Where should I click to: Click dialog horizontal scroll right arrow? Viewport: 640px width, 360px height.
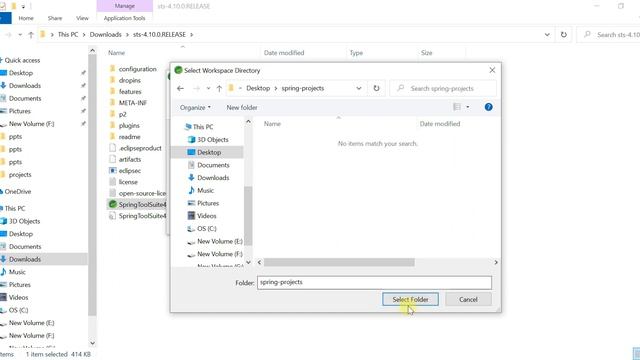click(x=496, y=262)
